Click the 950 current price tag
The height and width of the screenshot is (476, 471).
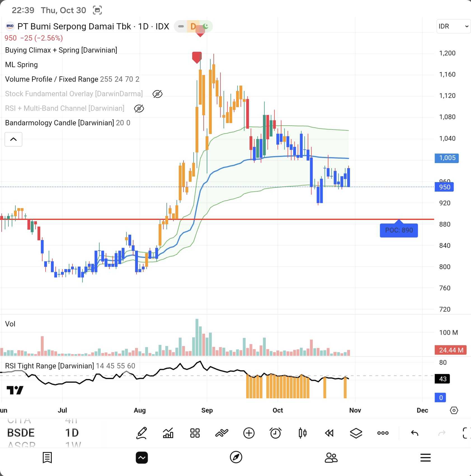pos(444,187)
